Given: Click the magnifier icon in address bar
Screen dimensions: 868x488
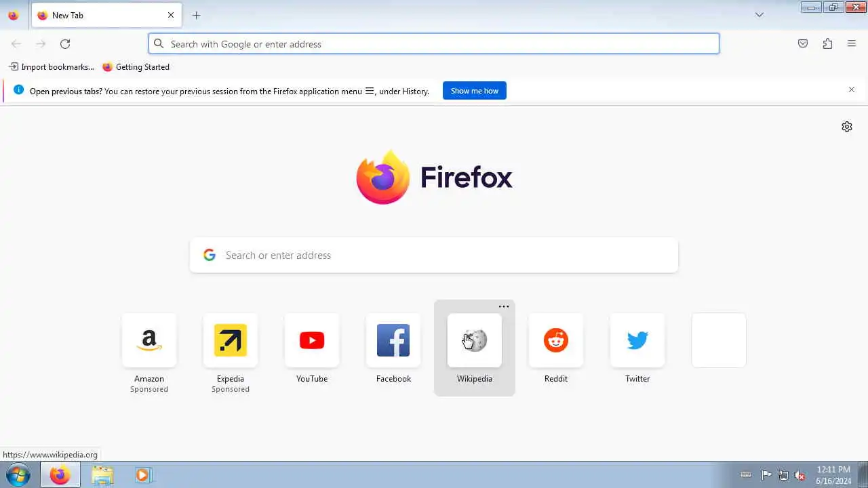Looking at the screenshot, I should pos(159,44).
